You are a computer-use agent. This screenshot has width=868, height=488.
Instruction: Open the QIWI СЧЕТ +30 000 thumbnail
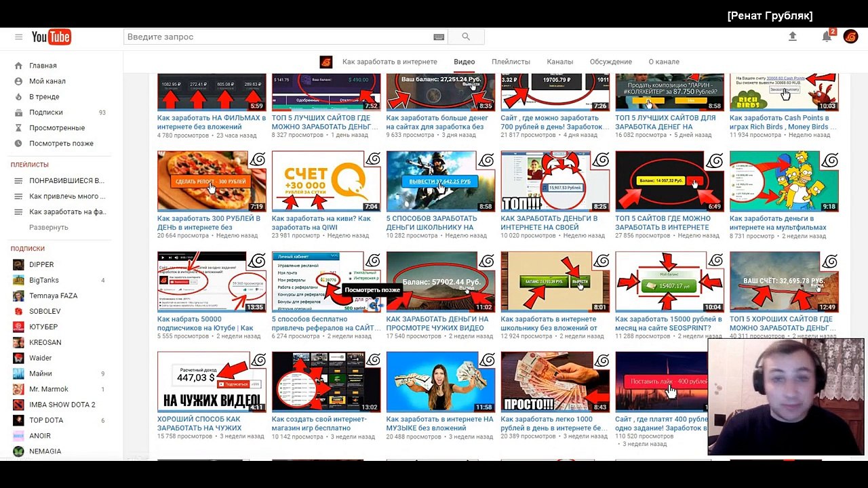tap(326, 181)
